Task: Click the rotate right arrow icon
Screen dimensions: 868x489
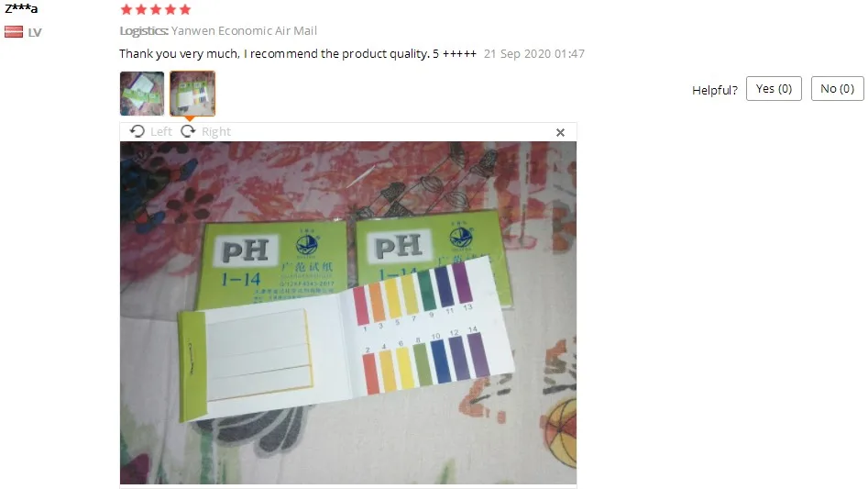Action: click(x=188, y=131)
